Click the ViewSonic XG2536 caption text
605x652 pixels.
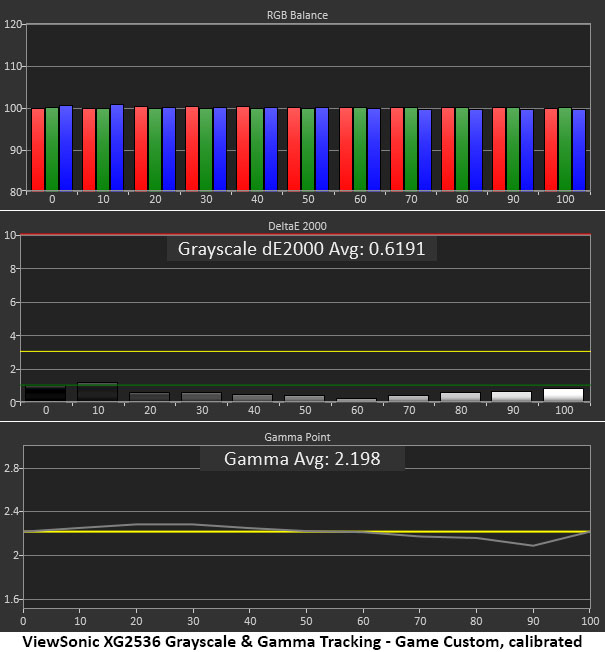tap(302, 642)
